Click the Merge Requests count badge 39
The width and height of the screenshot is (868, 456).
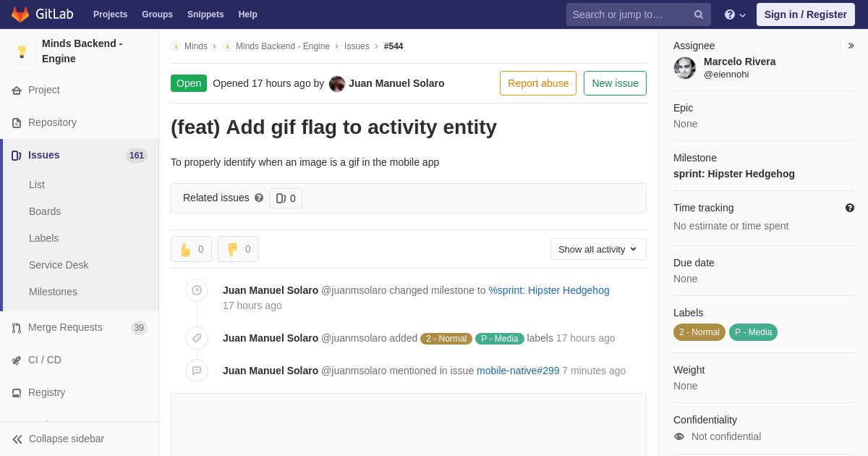[x=139, y=328]
